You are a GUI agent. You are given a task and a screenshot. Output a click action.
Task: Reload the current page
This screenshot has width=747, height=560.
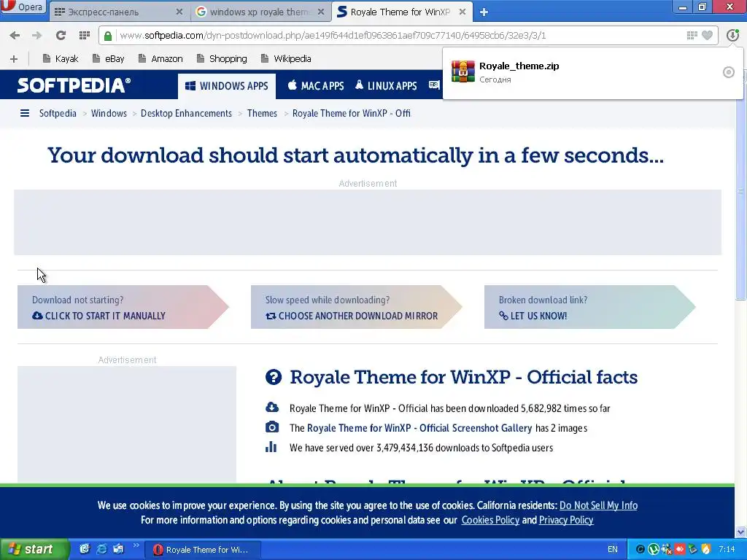tap(61, 35)
